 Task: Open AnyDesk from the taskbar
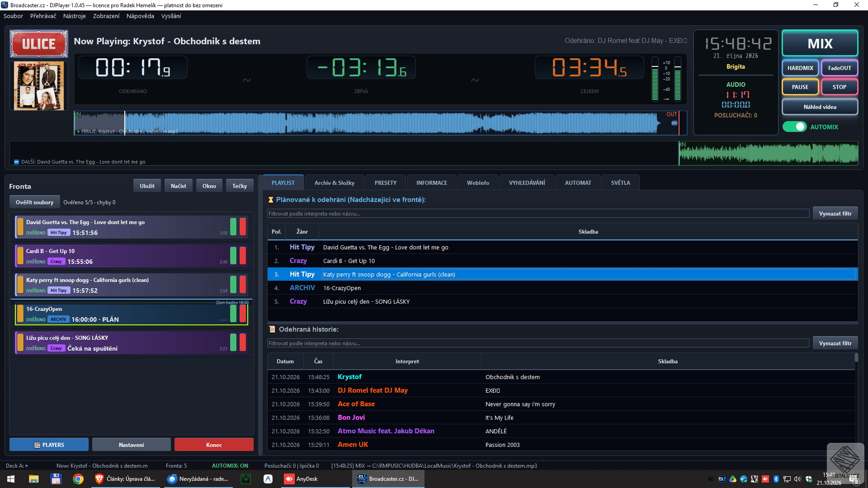pyautogui.click(x=301, y=479)
